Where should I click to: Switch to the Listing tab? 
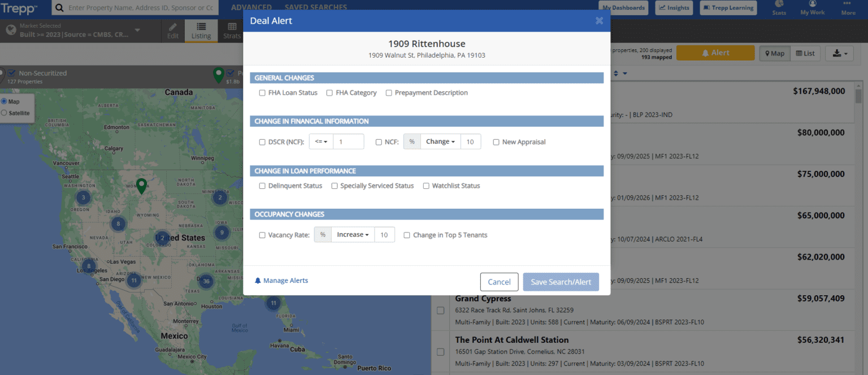[x=201, y=31]
